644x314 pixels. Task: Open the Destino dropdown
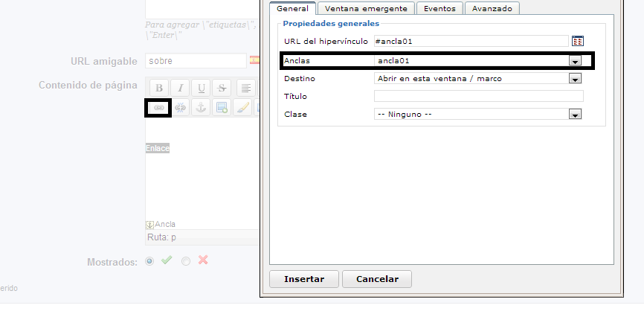tap(477, 79)
